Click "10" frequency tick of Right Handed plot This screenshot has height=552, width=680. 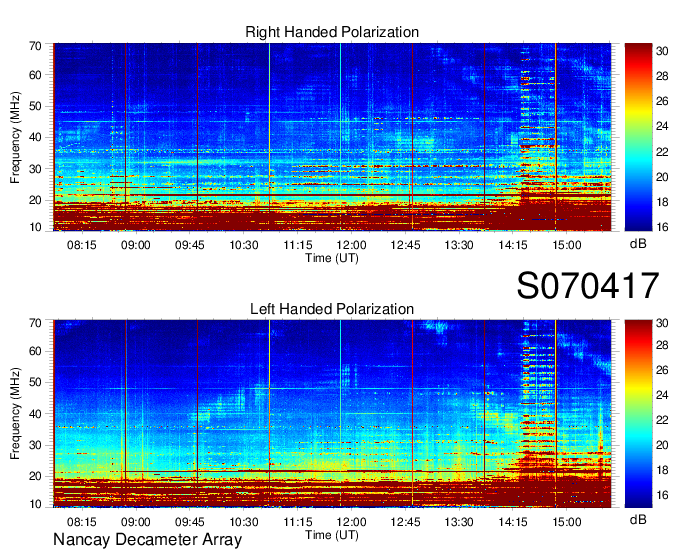[x=35, y=227]
